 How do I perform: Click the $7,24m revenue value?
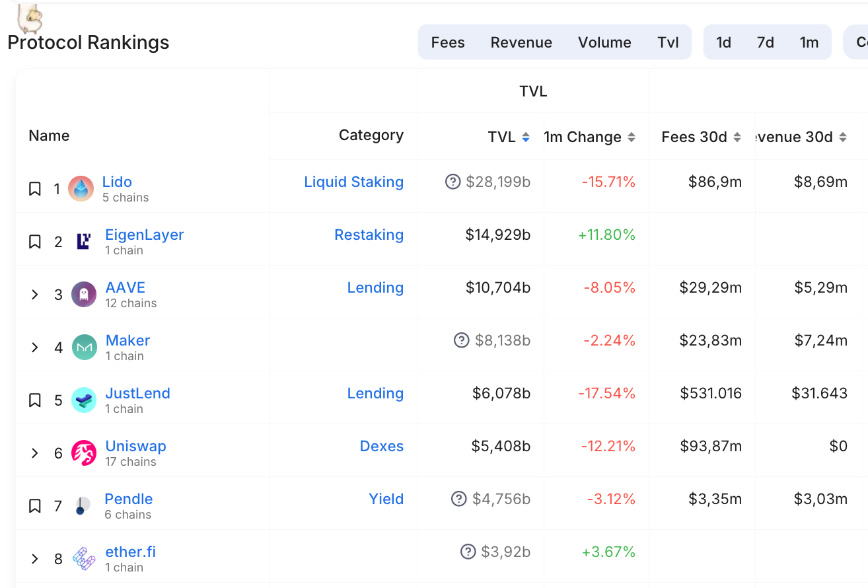tap(821, 340)
